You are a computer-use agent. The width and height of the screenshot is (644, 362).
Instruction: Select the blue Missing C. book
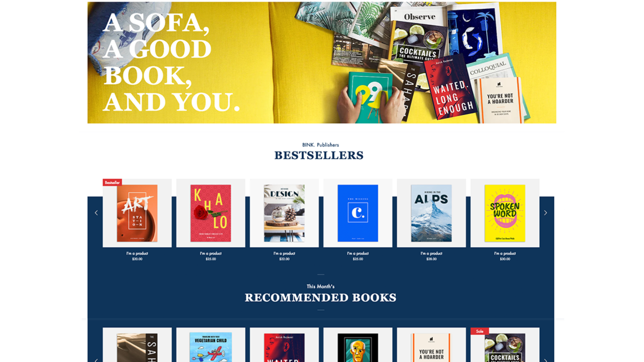358,213
